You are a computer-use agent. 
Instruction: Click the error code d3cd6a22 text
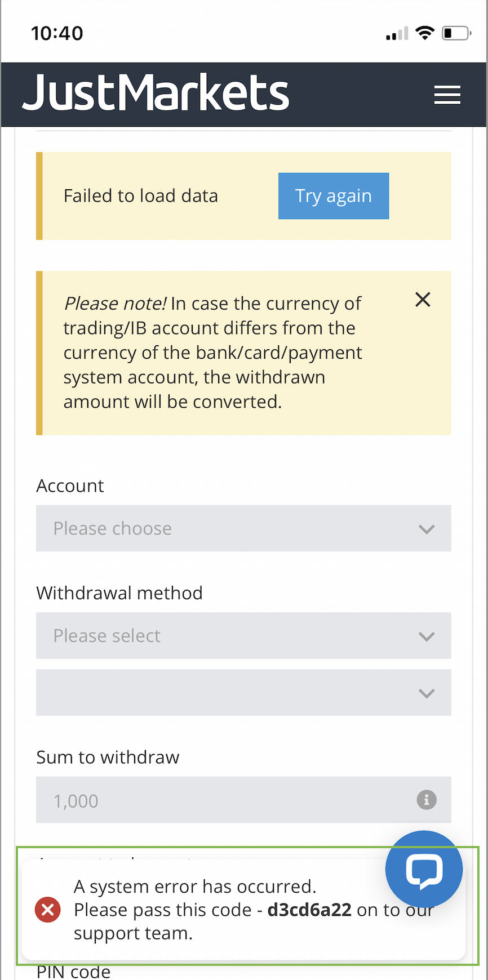pyautogui.click(x=309, y=910)
